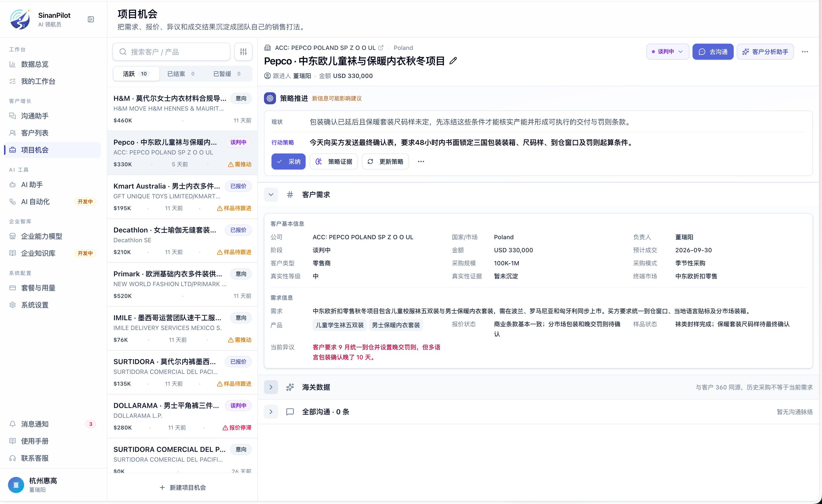Click 样品待跟进 warning on Kmart card

(234, 208)
